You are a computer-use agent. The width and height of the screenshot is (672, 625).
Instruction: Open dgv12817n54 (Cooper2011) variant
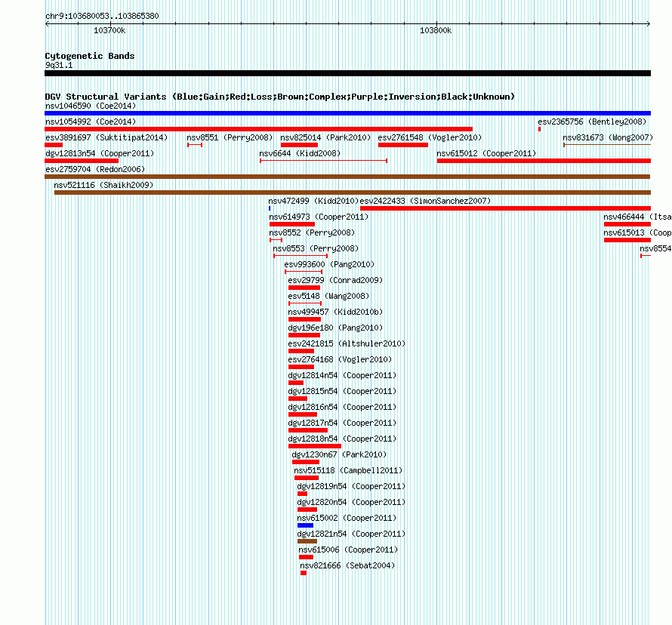coord(342,423)
